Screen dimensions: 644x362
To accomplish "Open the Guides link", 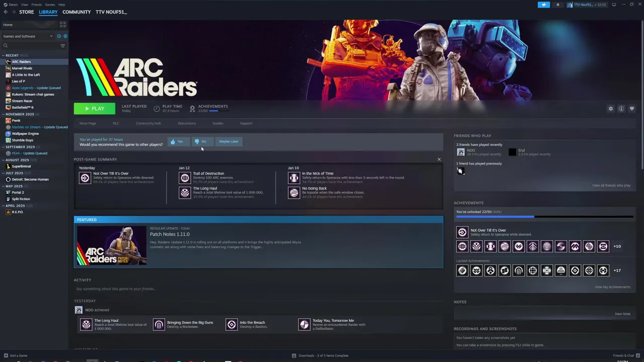I will [218, 123].
